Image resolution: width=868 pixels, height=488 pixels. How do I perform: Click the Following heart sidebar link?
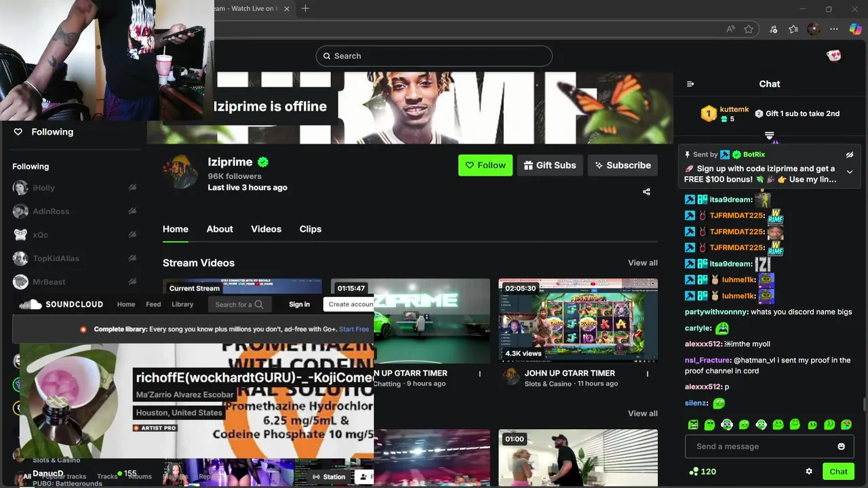tap(43, 132)
